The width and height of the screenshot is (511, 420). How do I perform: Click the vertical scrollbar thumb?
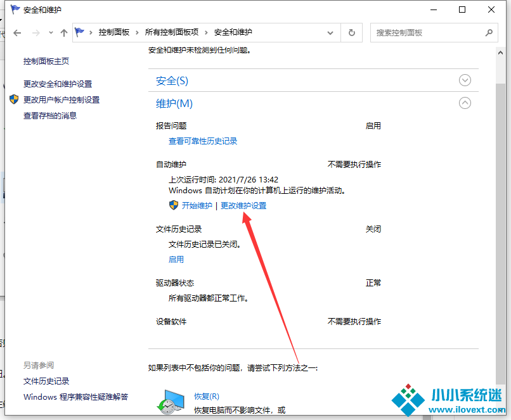501,234
